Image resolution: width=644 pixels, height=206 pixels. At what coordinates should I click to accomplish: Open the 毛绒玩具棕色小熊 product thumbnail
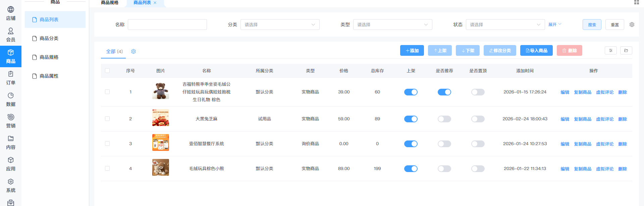coord(161,167)
